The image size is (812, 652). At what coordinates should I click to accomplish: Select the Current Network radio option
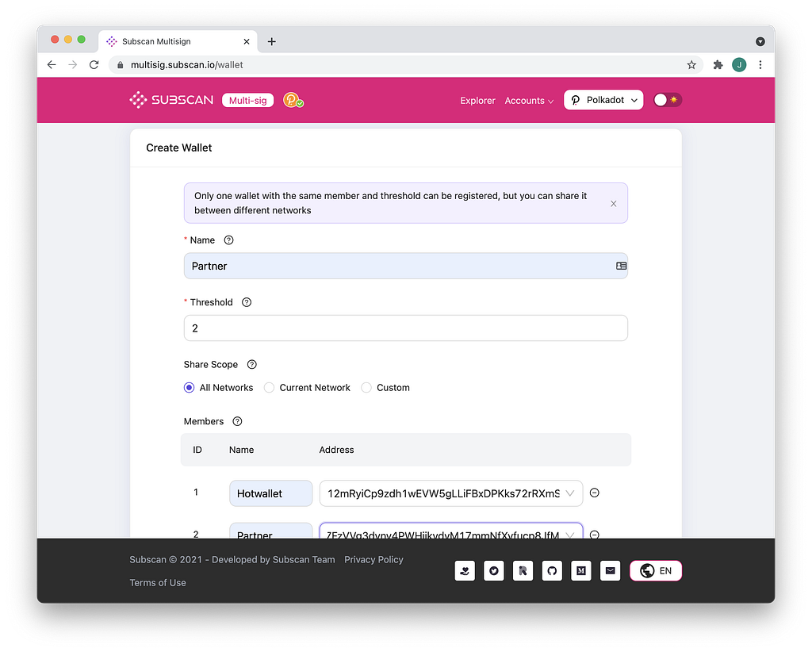click(x=269, y=388)
